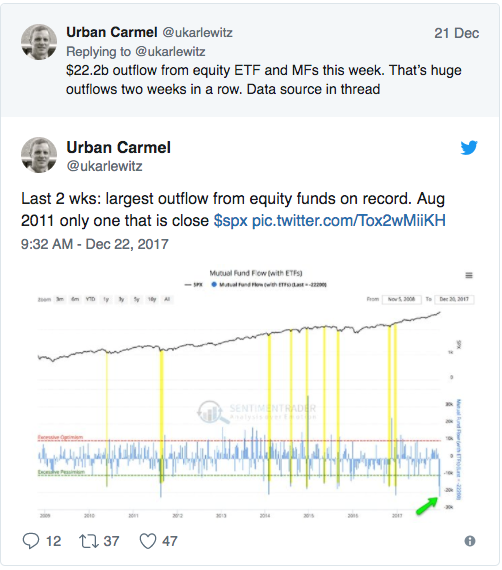Open the From date field Nov 5, 2008

[402, 299]
